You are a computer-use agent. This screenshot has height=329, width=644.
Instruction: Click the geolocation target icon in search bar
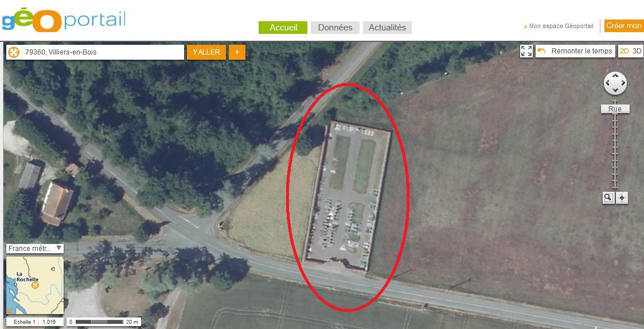click(x=14, y=52)
